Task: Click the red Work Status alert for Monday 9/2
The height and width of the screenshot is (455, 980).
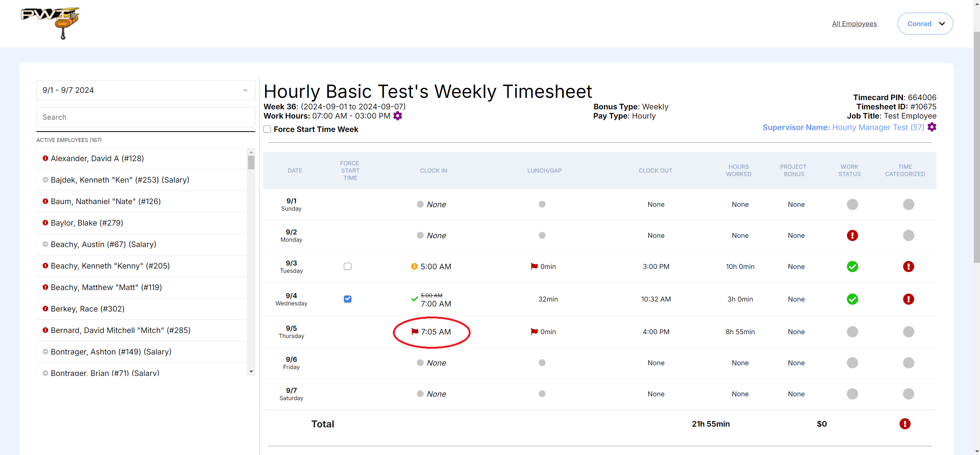Action: point(852,236)
